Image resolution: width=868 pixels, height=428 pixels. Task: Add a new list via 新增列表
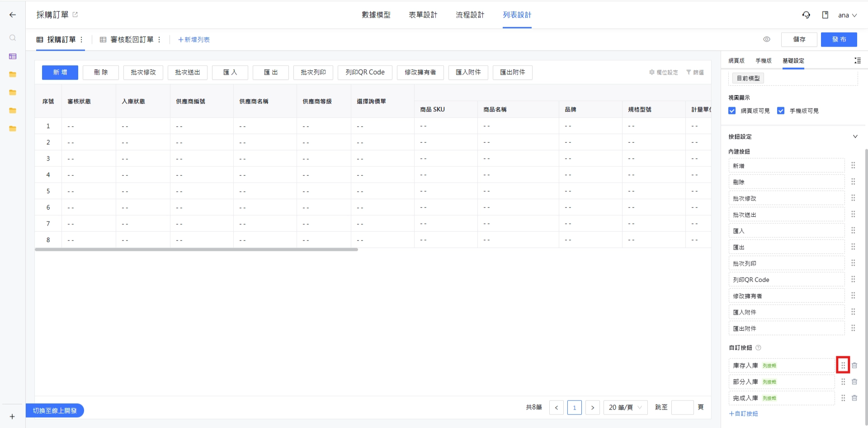(x=194, y=40)
